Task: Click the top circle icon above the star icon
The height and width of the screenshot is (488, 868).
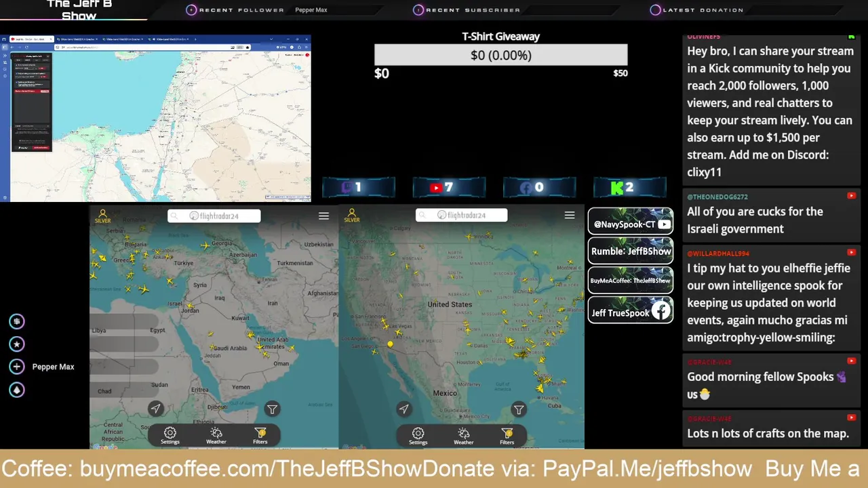Action: [x=17, y=321]
